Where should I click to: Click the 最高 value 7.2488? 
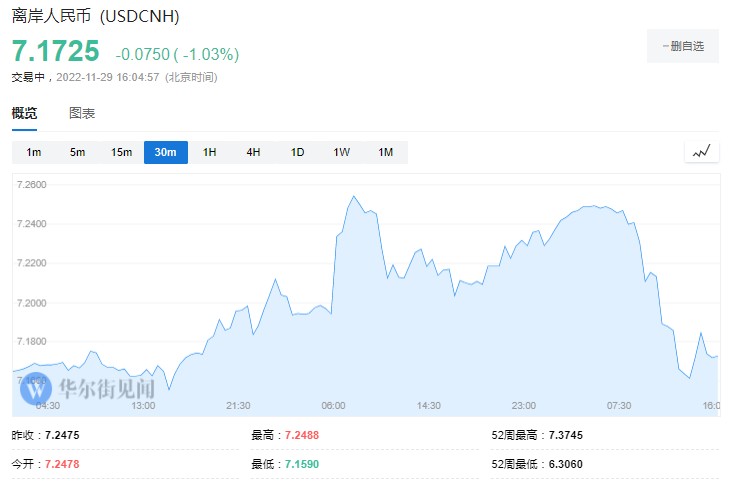301,435
